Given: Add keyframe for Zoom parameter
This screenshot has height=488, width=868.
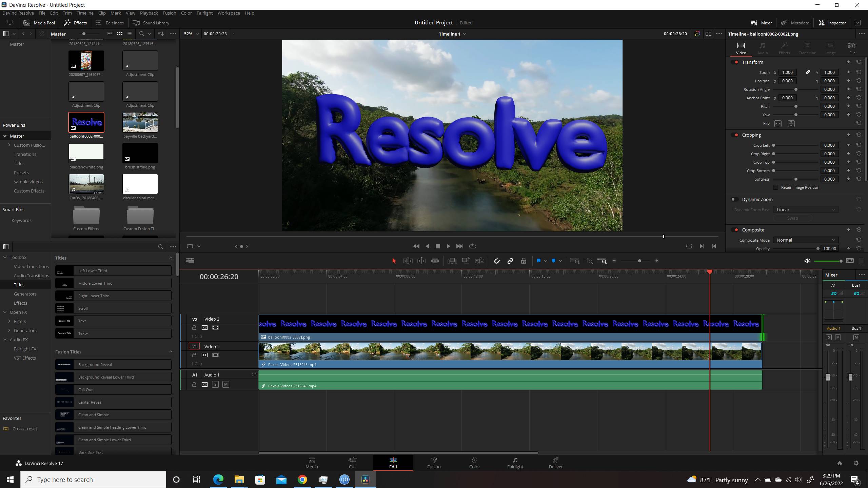Looking at the screenshot, I should click(x=848, y=72).
